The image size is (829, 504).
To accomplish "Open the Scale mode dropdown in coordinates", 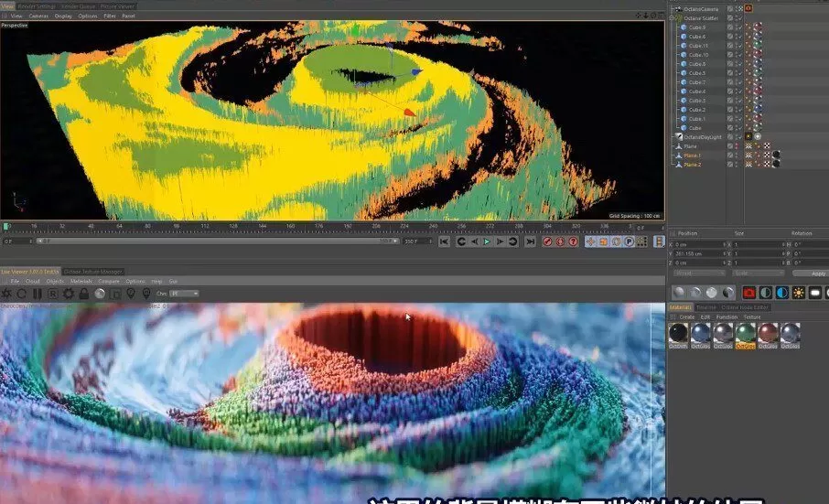I will [759, 273].
